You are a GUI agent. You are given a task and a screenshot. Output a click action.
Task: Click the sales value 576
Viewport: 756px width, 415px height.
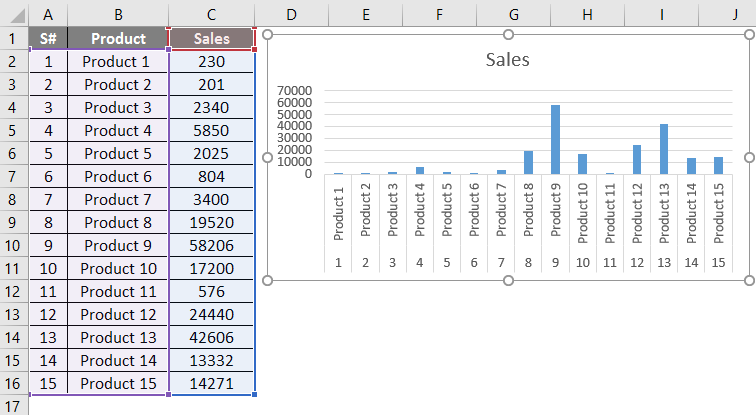(211, 292)
